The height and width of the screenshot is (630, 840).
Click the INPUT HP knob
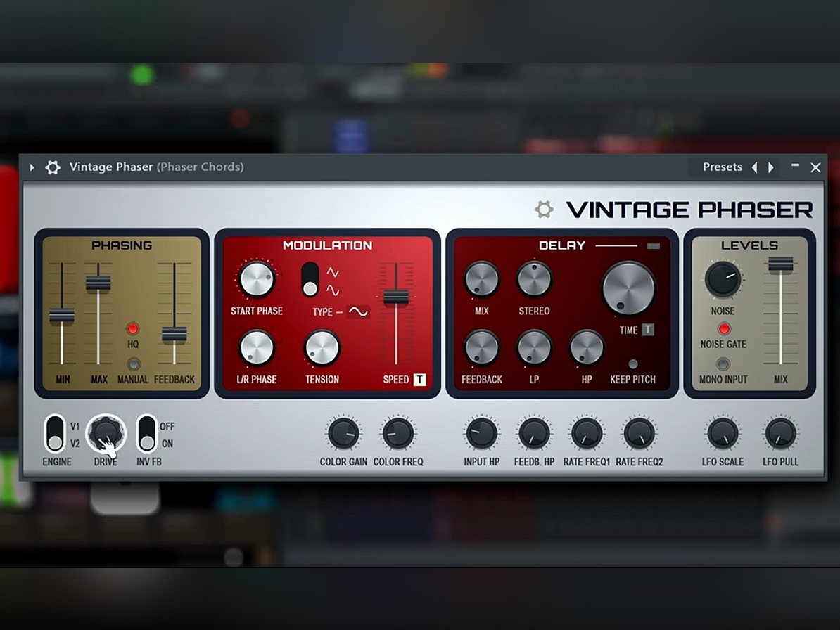point(482,434)
